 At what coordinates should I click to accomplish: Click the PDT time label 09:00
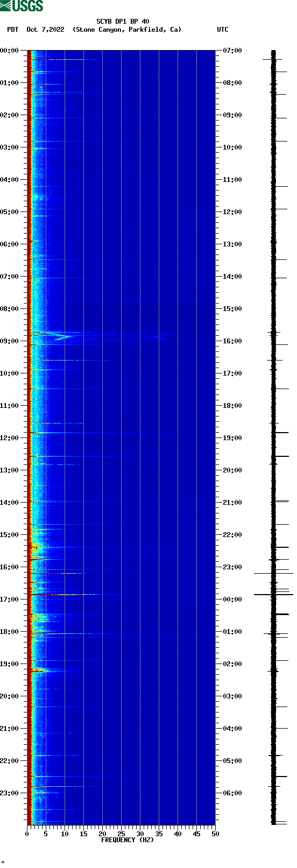(10, 341)
